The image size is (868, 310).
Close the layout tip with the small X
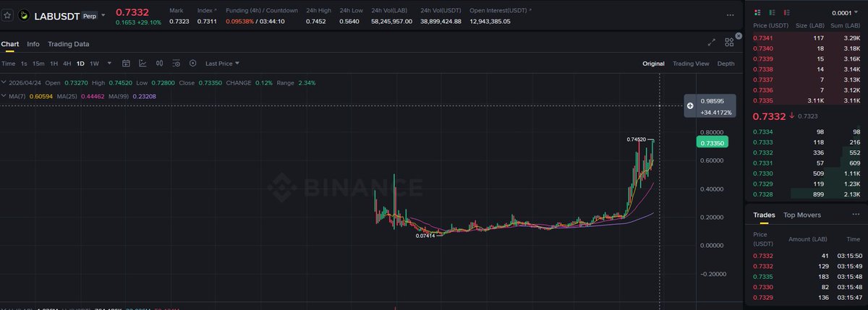click(737, 35)
